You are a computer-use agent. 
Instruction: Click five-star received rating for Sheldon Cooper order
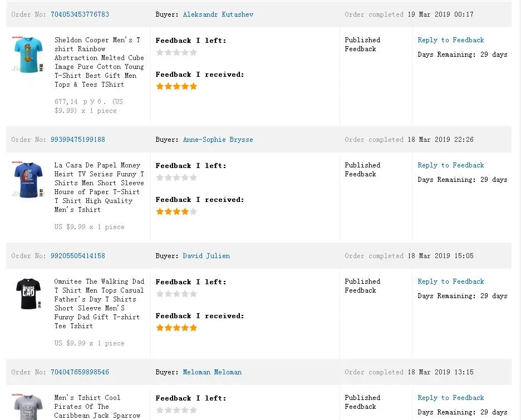tap(176, 86)
